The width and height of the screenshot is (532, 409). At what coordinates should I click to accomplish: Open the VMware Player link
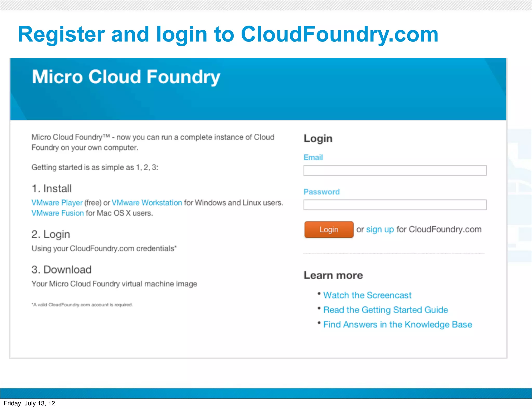[x=57, y=203]
